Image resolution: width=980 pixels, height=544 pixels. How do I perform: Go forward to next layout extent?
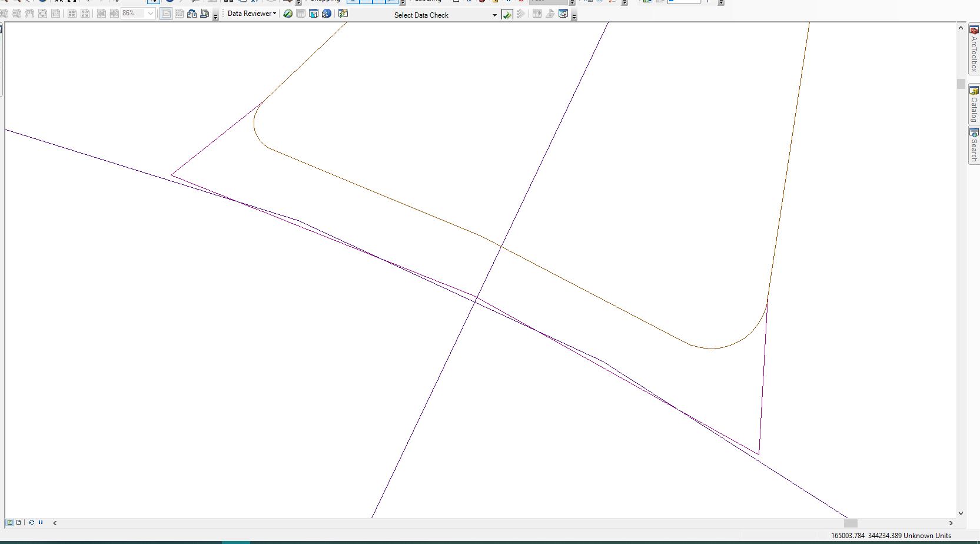pos(114,13)
